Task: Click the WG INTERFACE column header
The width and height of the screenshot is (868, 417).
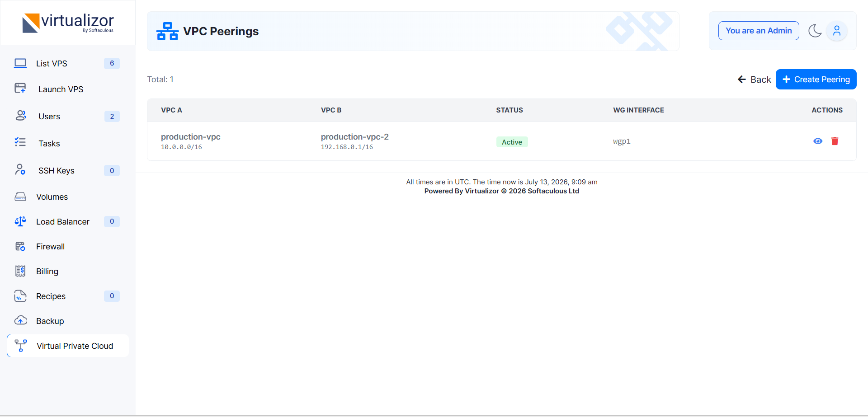Action: coord(638,110)
